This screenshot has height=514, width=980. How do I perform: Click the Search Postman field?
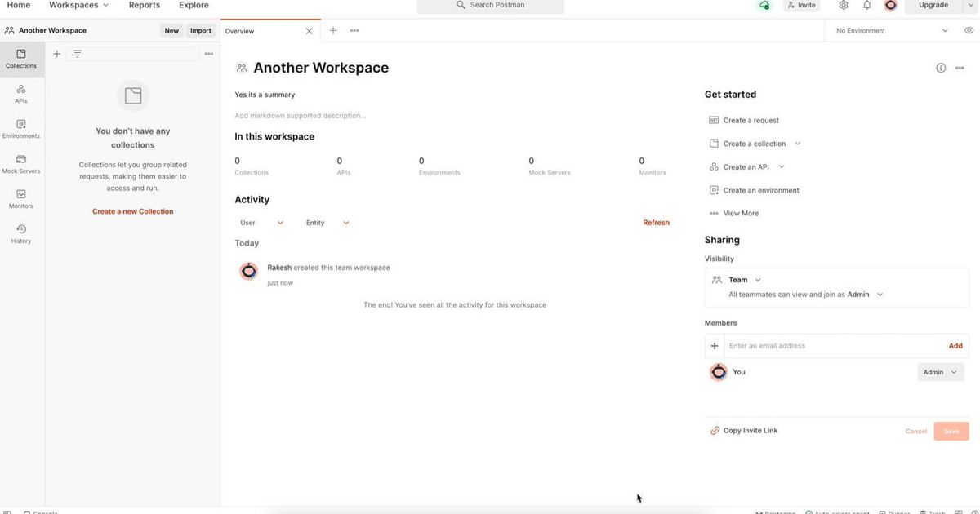[490, 6]
